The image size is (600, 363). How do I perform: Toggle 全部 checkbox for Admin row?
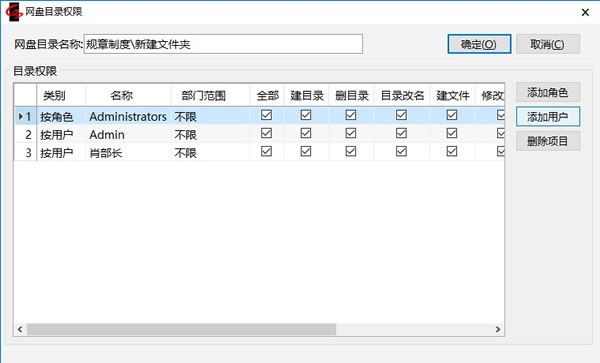[266, 133]
